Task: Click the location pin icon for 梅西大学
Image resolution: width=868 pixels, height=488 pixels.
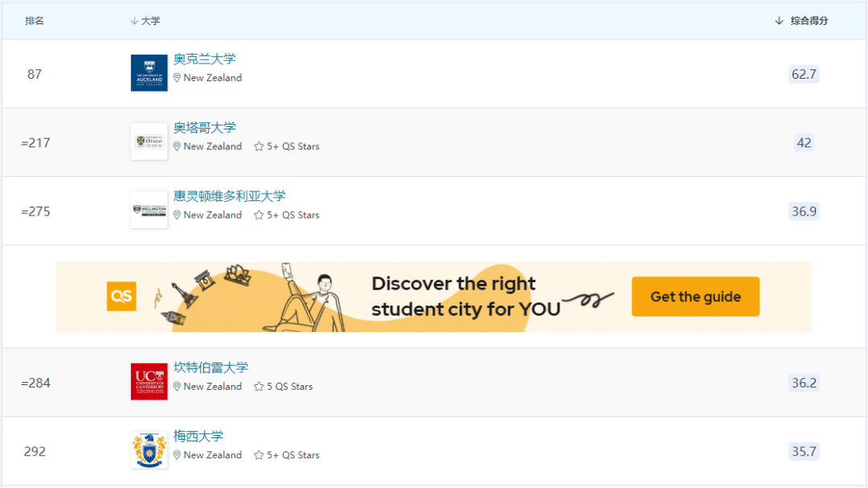Action: pyautogui.click(x=177, y=455)
